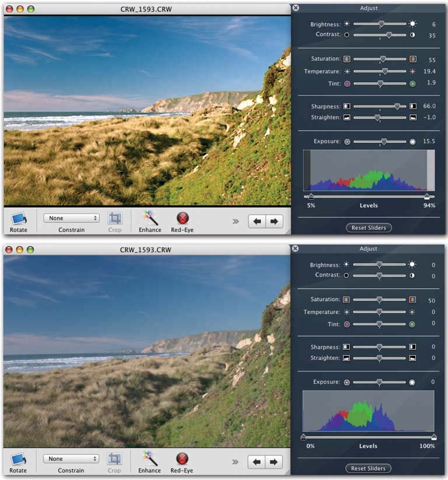The height and width of the screenshot is (480, 448).
Task: Click green zoom button of upper window
Action: (x=31, y=9)
